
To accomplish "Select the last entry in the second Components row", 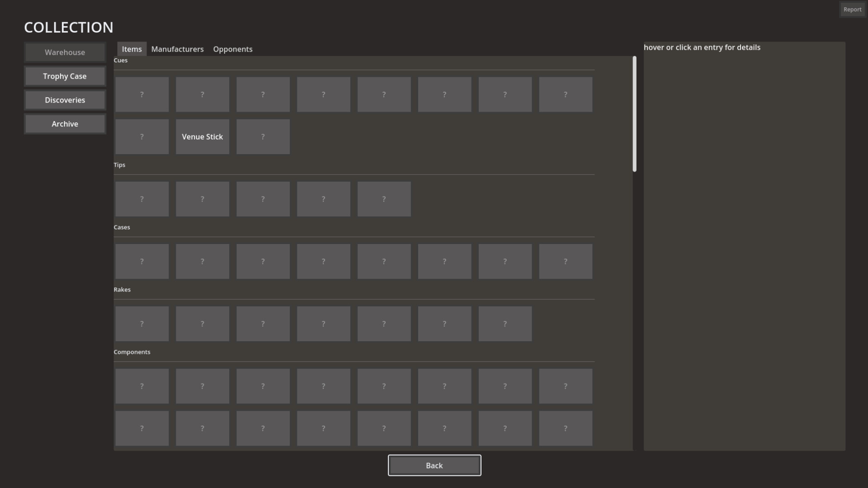I will click(x=566, y=428).
